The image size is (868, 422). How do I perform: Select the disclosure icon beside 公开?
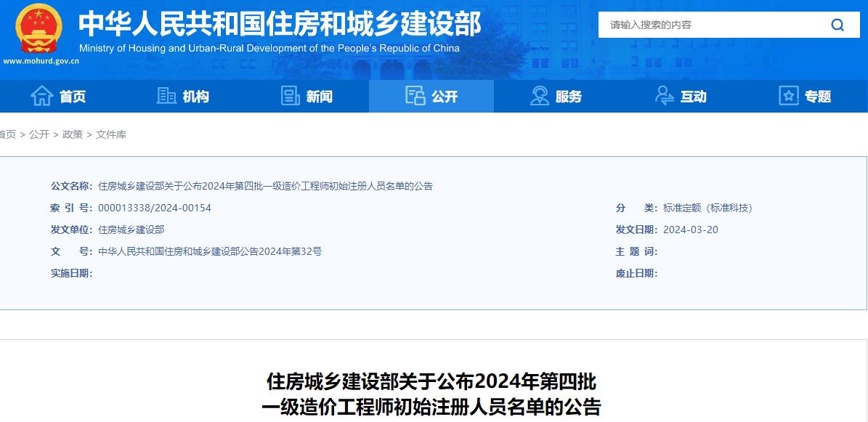(x=415, y=95)
